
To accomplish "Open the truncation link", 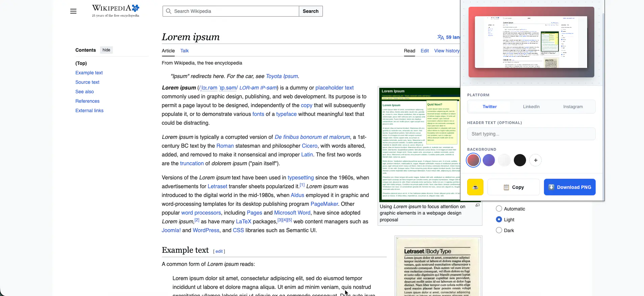I will 192,163.
